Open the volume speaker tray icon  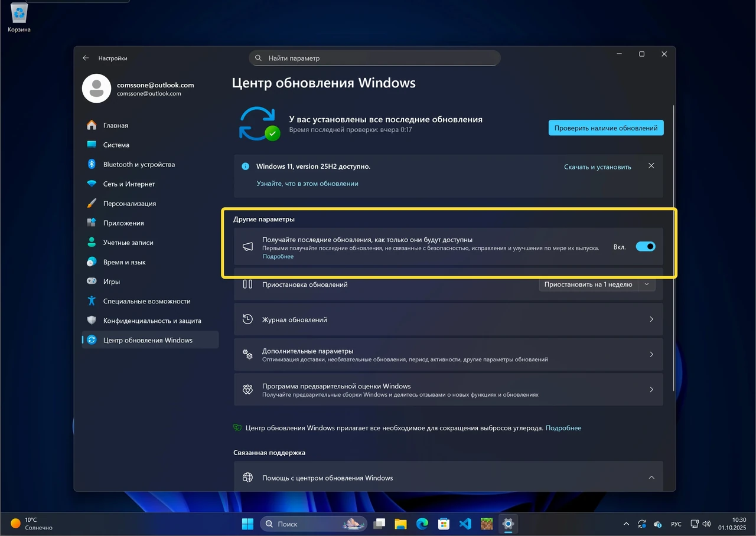coord(706,524)
